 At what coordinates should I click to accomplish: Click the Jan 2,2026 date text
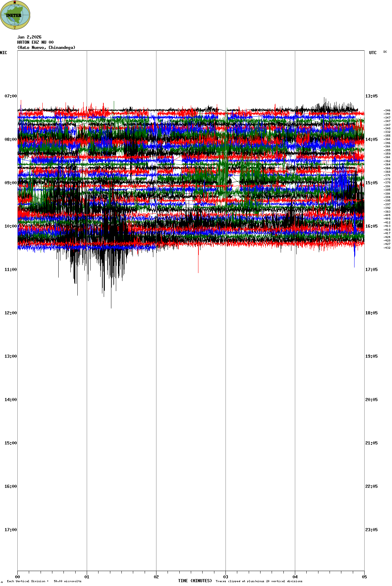click(x=29, y=37)
